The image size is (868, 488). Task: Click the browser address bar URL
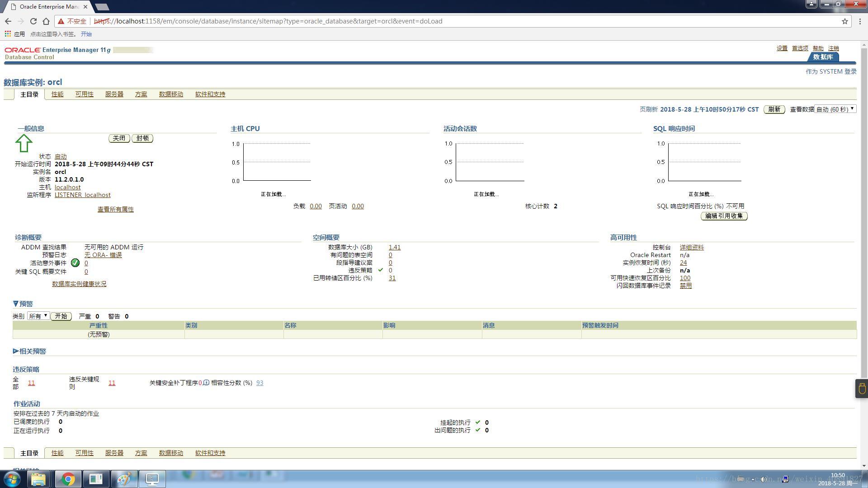point(268,21)
